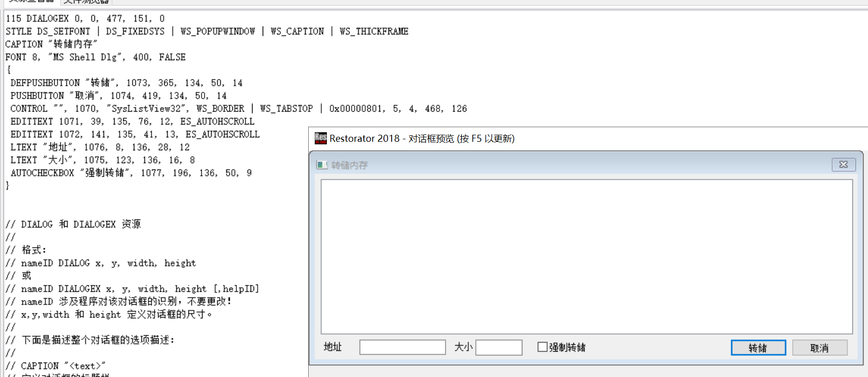Click the WS_THICKFRAME style token

[374, 31]
